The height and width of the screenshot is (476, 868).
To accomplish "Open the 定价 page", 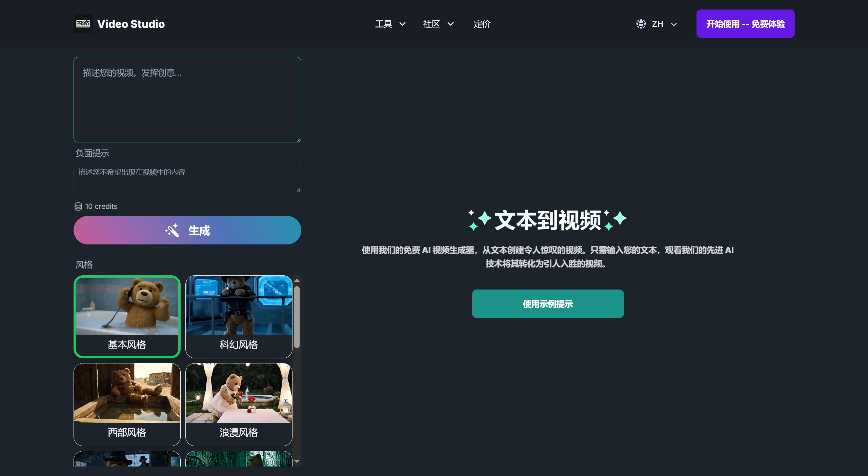I will click(x=482, y=24).
